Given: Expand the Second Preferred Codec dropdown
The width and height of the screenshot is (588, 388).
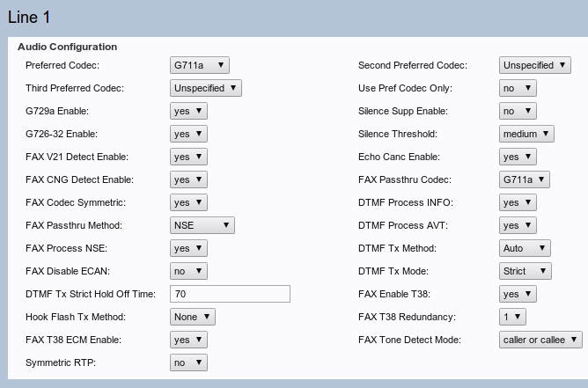Looking at the screenshot, I should point(533,65).
